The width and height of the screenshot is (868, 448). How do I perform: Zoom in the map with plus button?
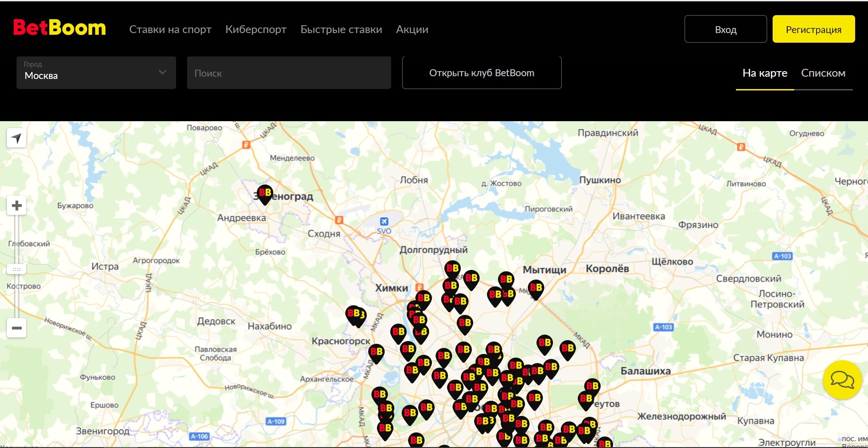tap(17, 205)
